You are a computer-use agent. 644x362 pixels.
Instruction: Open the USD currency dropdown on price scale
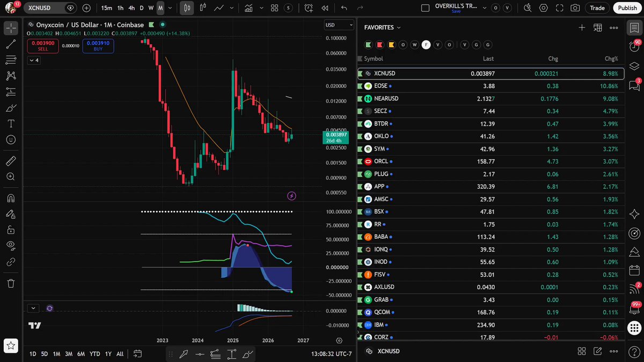pyautogui.click(x=339, y=25)
